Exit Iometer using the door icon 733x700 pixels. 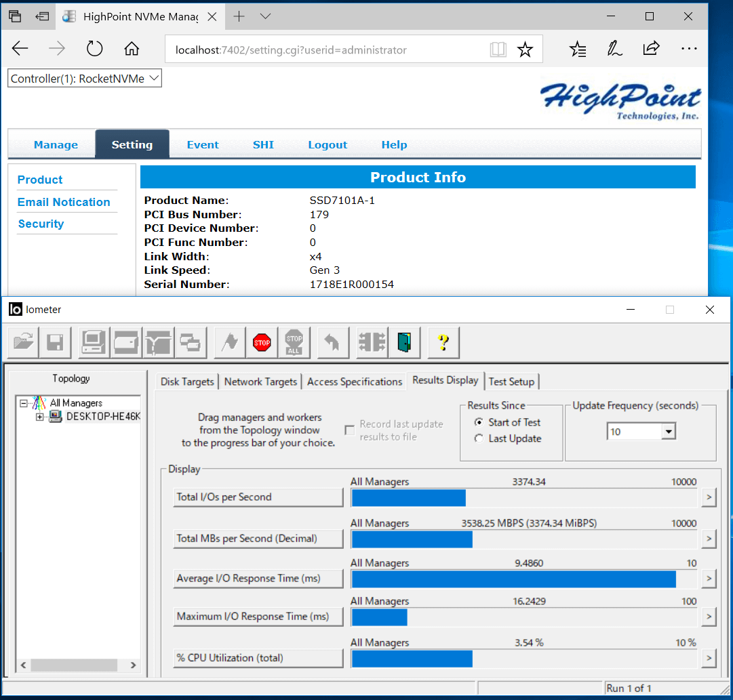pyautogui.click(x=404, y=342)
